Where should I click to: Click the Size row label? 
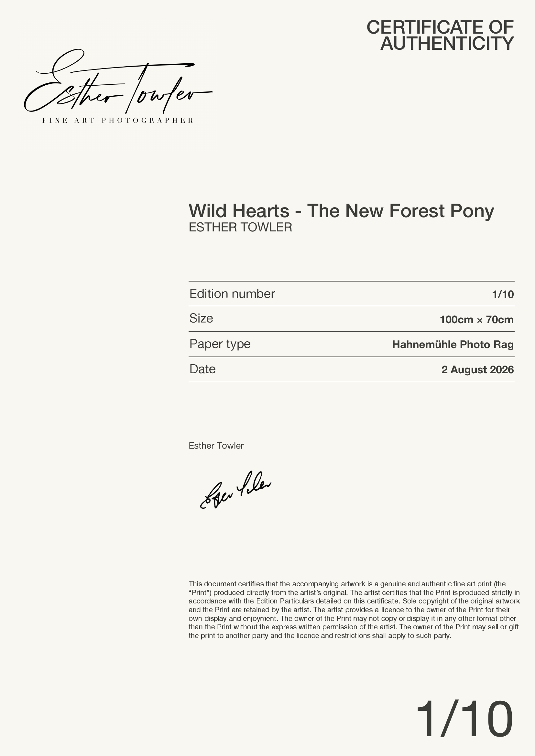[201, 318]
